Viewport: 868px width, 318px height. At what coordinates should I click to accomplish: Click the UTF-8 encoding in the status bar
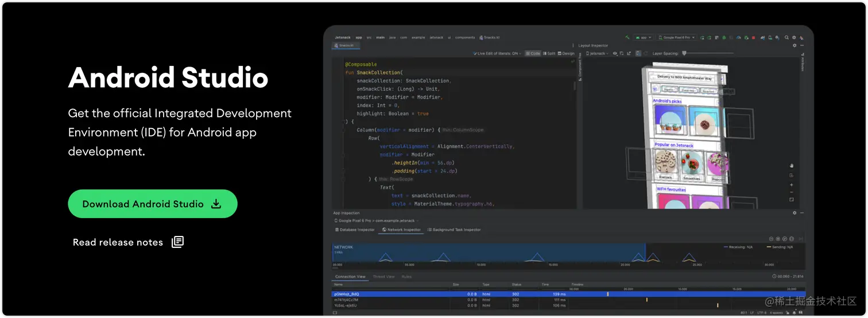761,312
